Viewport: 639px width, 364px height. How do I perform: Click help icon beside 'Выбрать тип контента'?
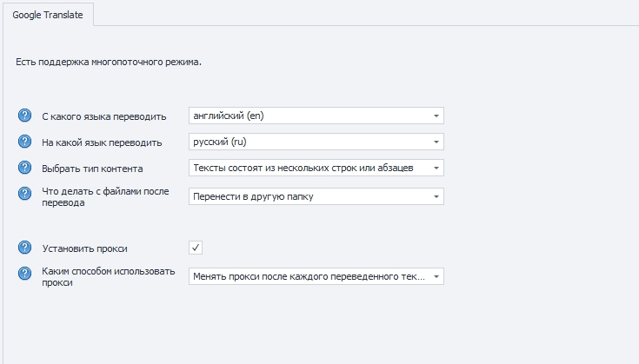point(25,168)
